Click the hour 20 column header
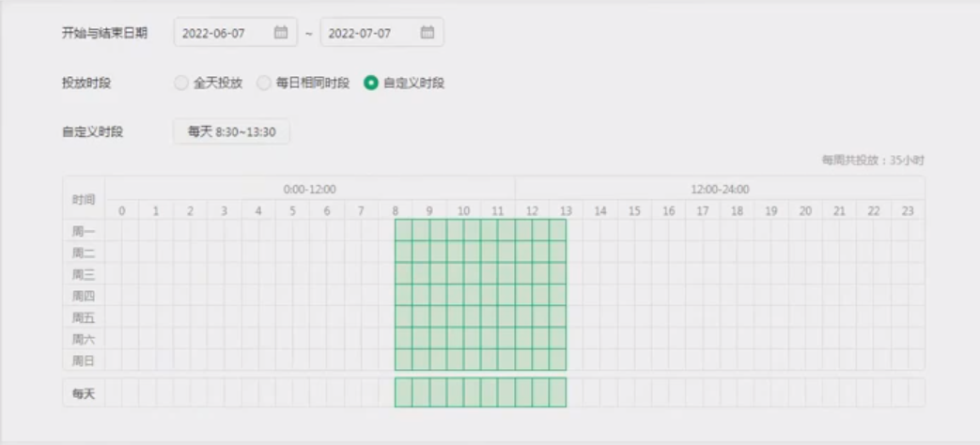Screen dimensions: 980x445 pyautogui.click(x=805, y=211)
